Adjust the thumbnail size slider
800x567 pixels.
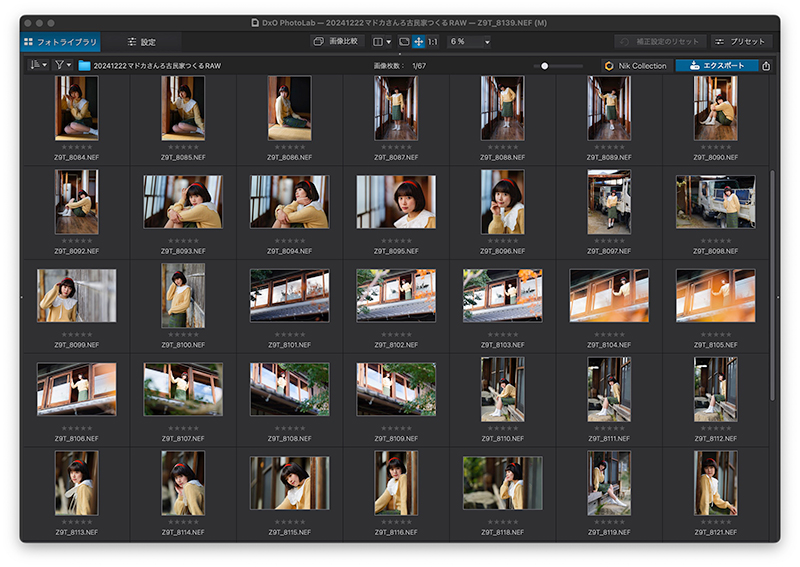pyautogui.click(x=558, y=66)
